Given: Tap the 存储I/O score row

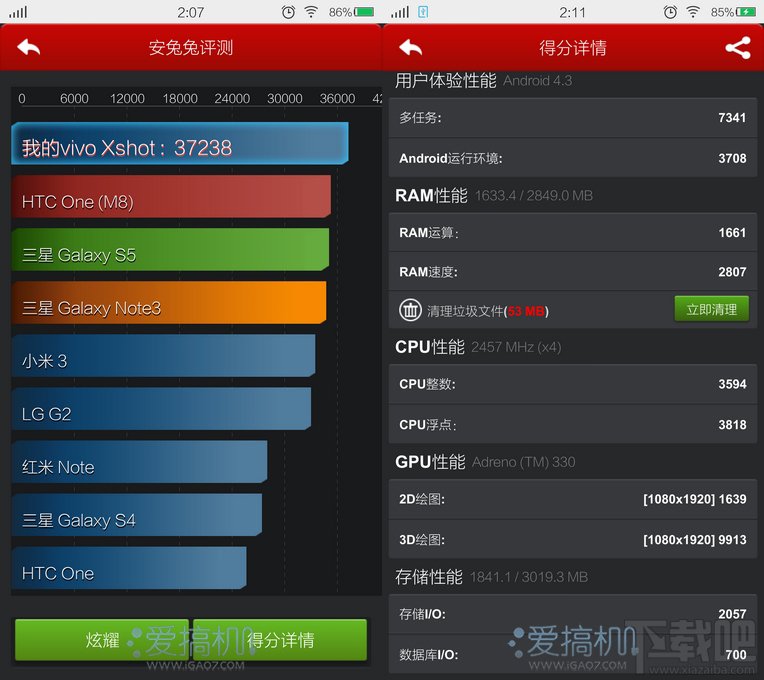Looking at the screenshot, I should (573, 614).
